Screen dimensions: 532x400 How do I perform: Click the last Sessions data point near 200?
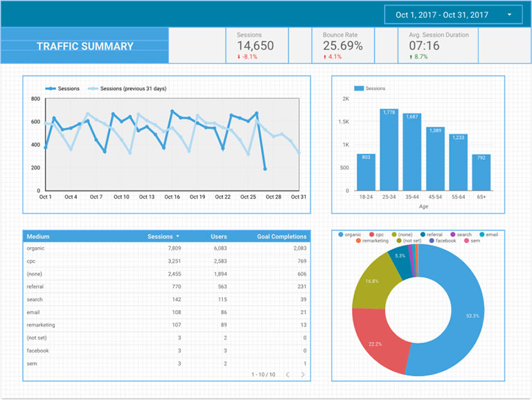[265, 168]
